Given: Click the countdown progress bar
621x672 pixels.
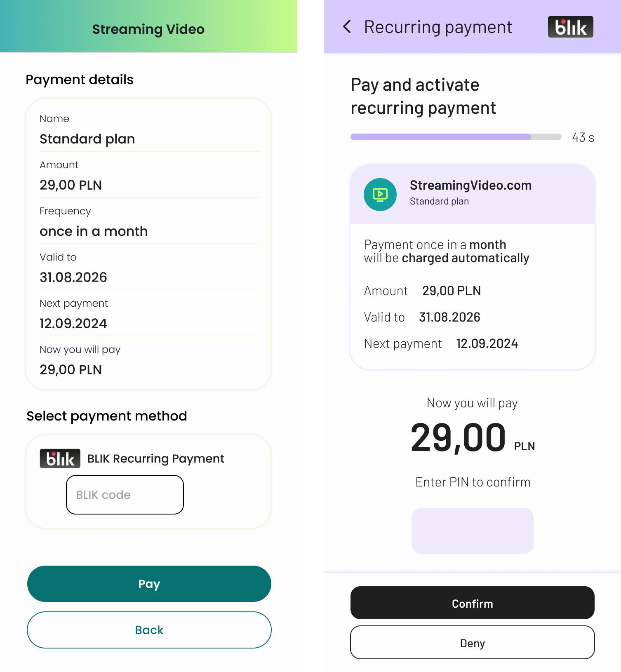Looking at the screenshot, I should click(456, 137).
